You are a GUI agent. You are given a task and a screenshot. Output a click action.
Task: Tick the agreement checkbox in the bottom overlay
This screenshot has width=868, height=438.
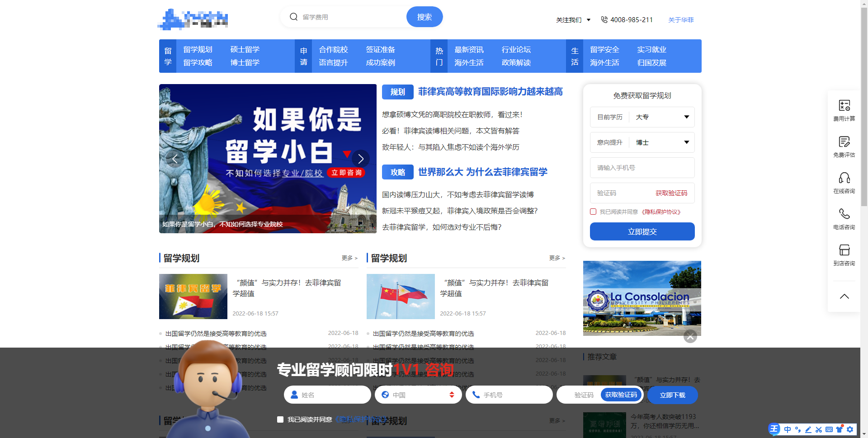[280, 419]
